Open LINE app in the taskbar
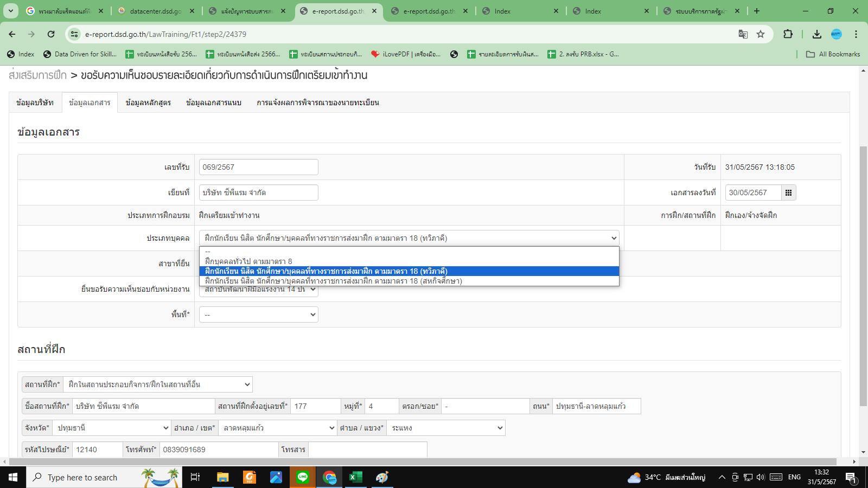The image size is (868, 488). click(303, 477)
